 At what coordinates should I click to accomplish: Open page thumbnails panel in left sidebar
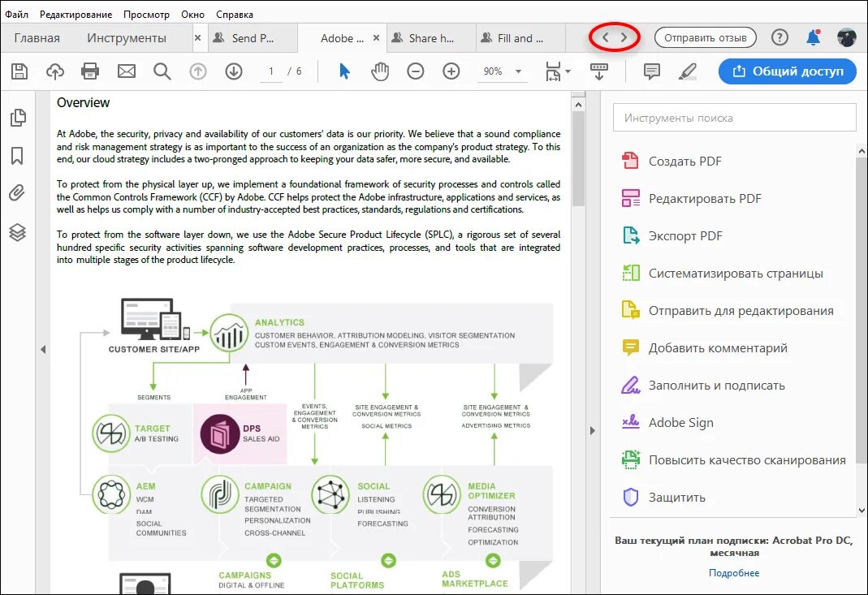[18, 118]
